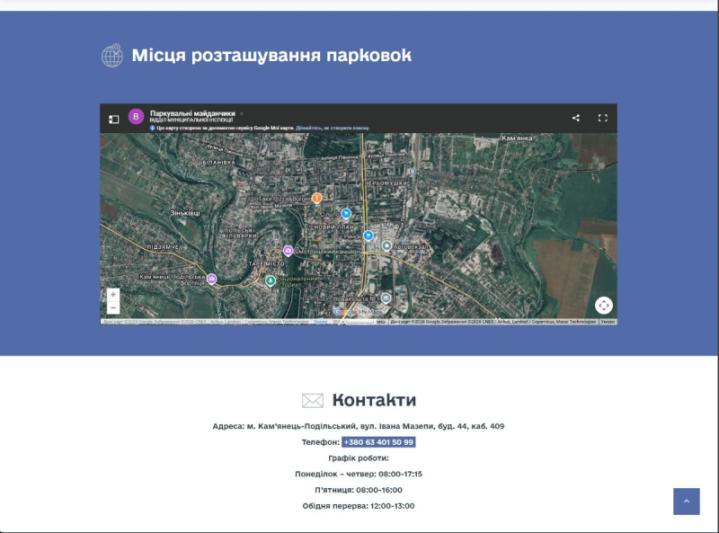Click the envelope icon next to Контакти
Viewport: 719px width, 533px height.
[x=313, y=400]
